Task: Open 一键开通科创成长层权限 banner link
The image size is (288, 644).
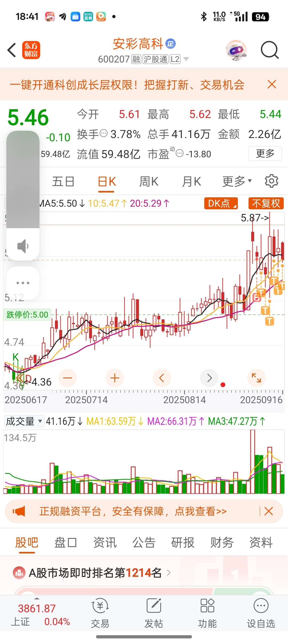Action: click(x=127, y=85)
